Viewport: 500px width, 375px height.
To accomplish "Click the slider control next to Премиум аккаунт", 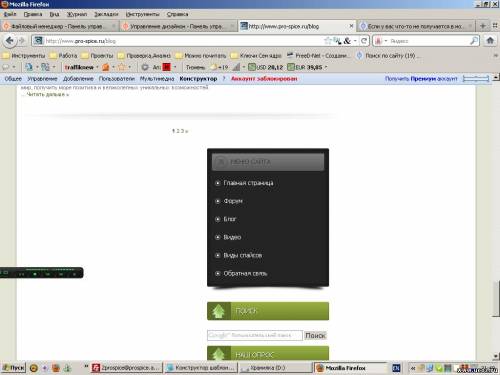I will [476, 79].
